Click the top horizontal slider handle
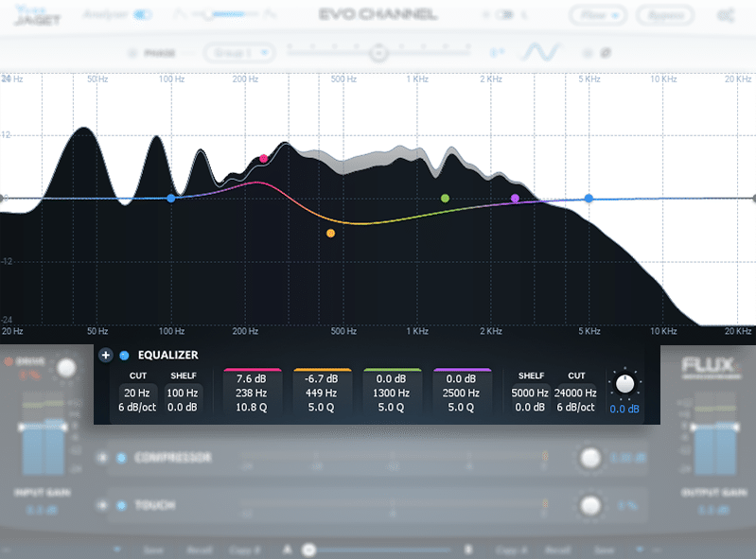The width and height of the screenshot is (756, 559). [x=378, y=53]
